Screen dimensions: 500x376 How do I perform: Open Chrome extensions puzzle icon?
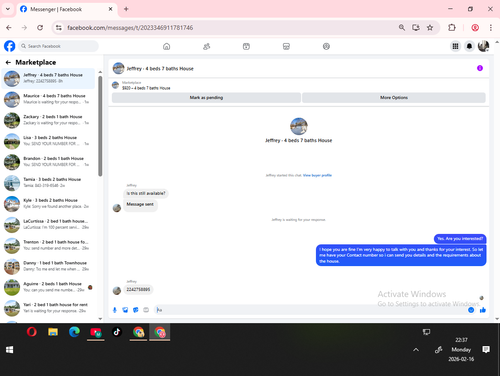(452, 28)
